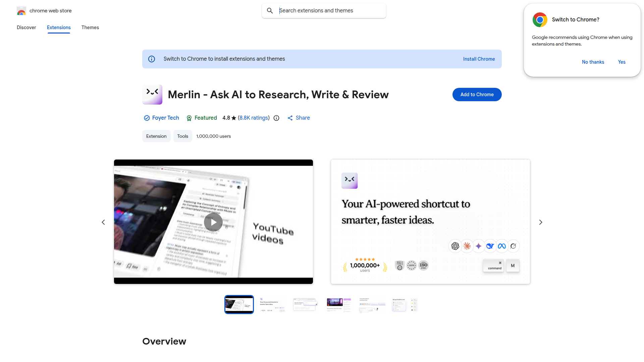Image resolution: width=644 pixels, height=362 pixels.
Task: Dismiss popup with No thanks
Action: (x=593, y=62)
